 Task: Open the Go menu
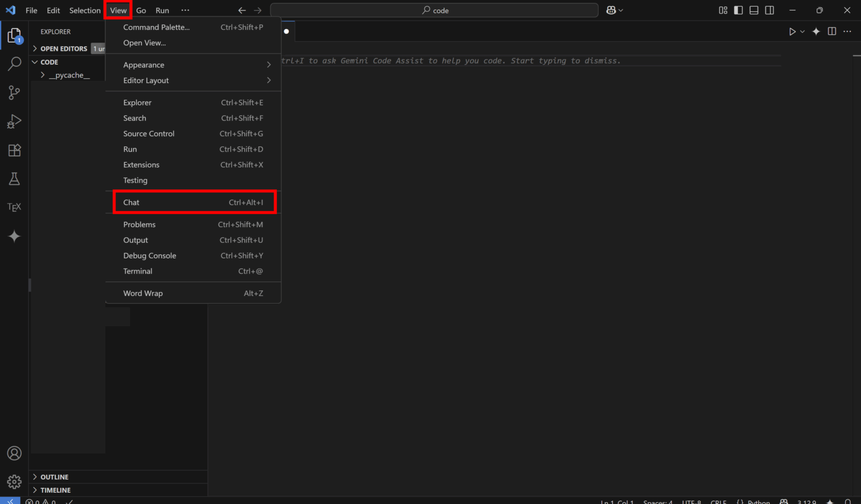coord(141,10)
